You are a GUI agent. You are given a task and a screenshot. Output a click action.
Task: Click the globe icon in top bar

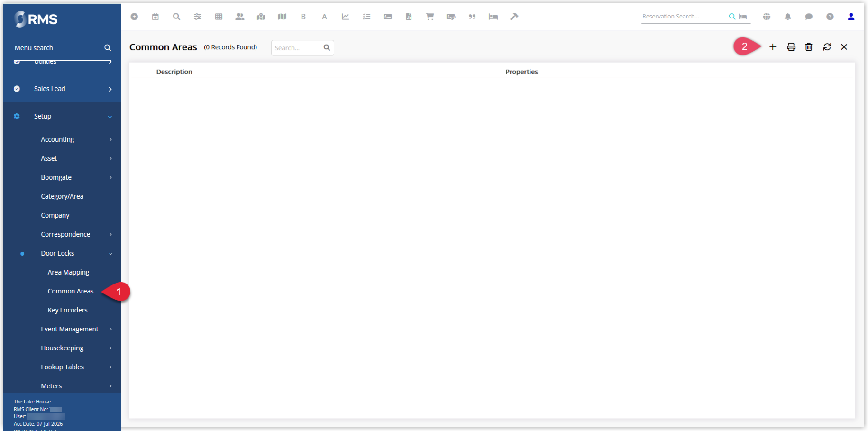767,17
